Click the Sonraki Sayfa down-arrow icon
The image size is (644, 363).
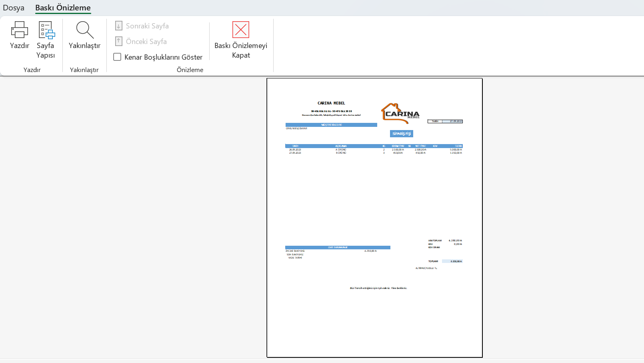click(118, 25)
